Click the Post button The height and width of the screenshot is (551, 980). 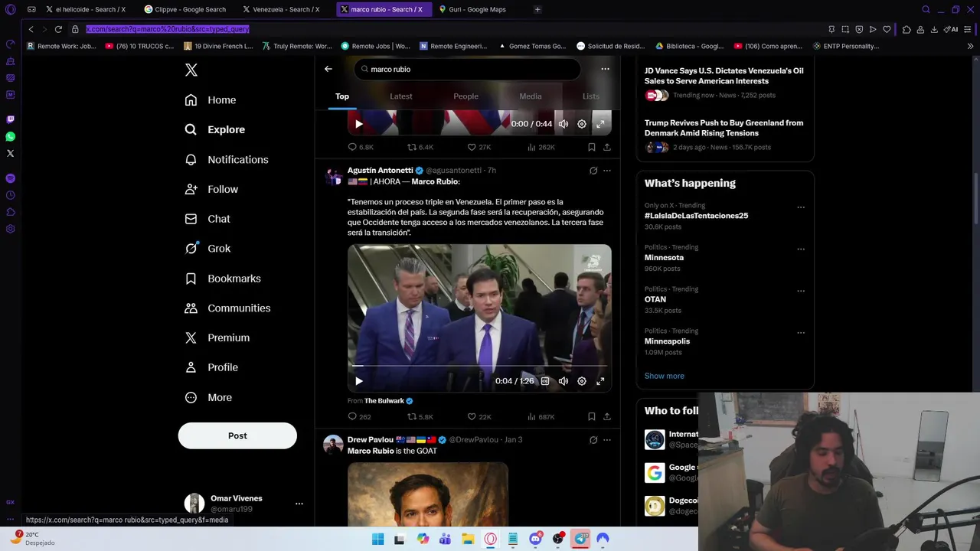(x=237, y=435)
